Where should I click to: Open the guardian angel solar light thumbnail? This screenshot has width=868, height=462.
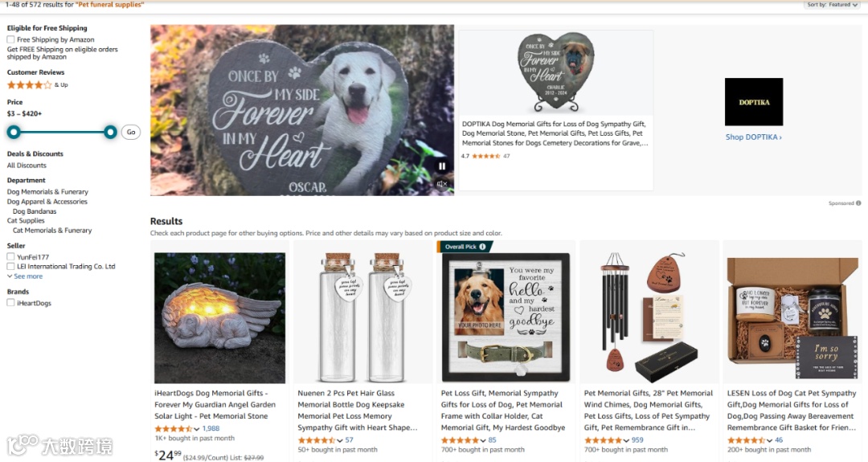tap(219, 318)
